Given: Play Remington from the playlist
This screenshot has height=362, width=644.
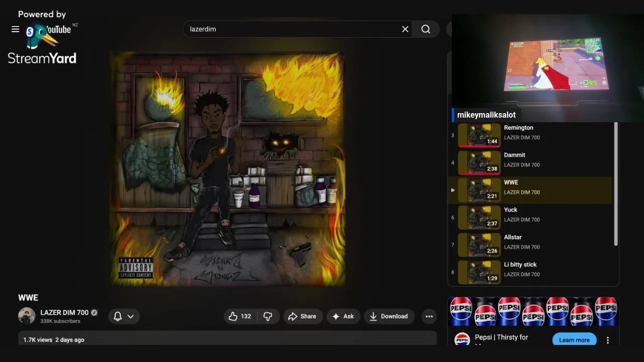Looking at the screenshot, I should [531, 135].
